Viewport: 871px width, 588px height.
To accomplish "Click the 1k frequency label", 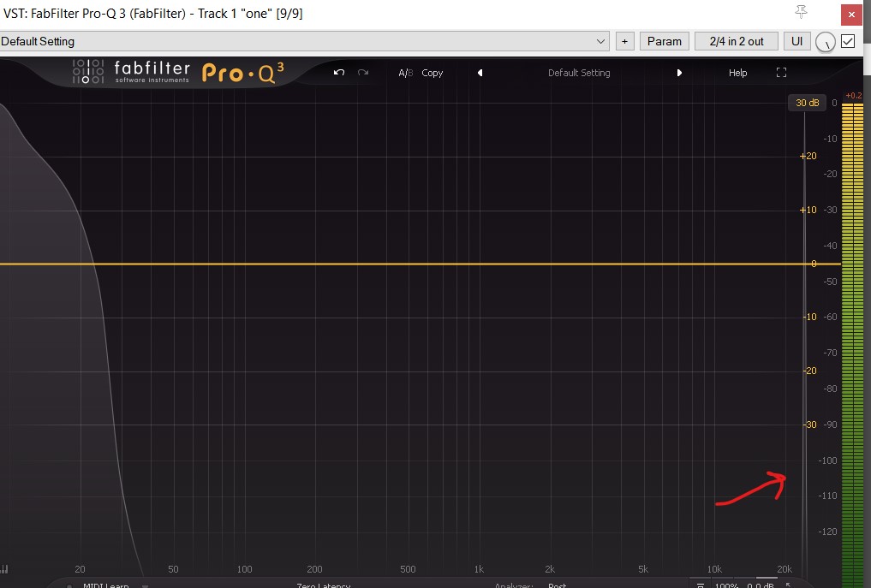I will (x=479, y=569).
